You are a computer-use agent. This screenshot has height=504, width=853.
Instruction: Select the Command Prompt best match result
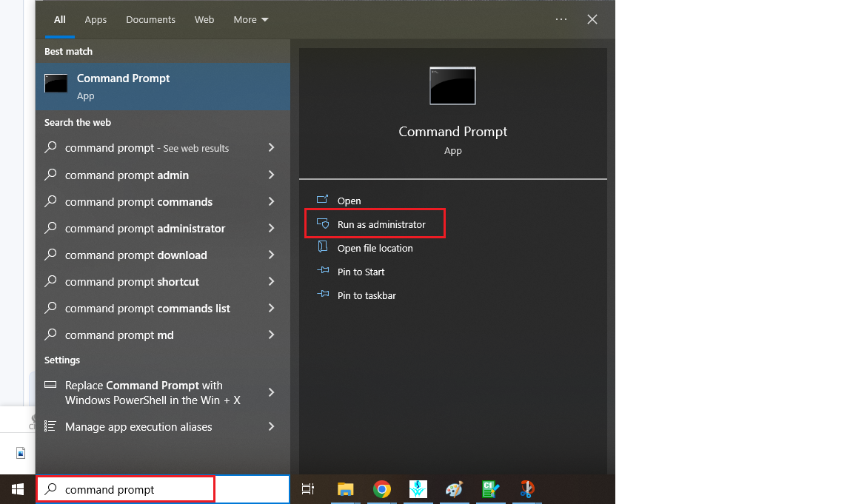[x=163, y=87]
